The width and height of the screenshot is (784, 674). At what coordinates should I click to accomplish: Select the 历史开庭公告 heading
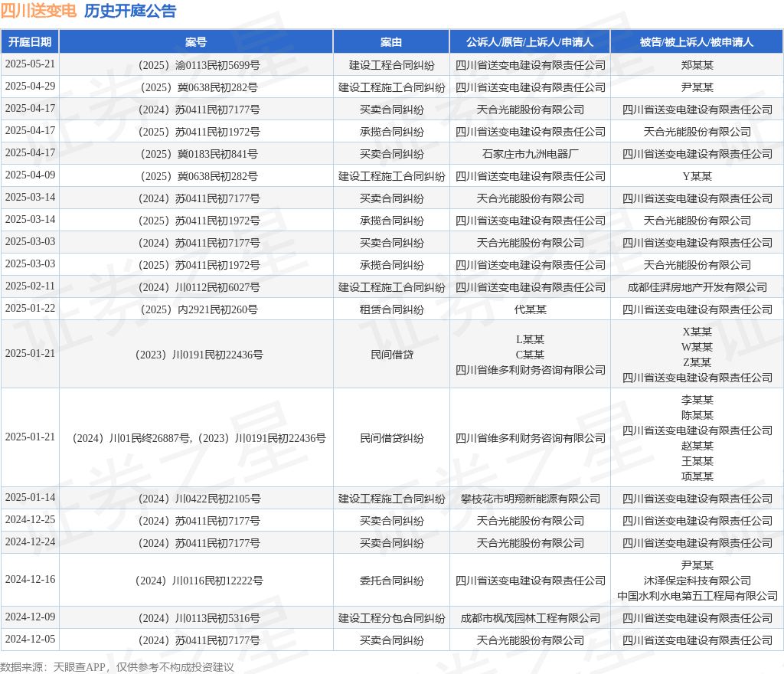tap(130, 11)
